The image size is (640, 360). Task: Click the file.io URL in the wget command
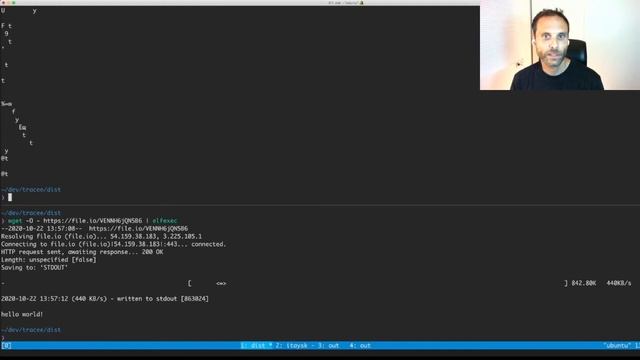[x=93, y=221]
